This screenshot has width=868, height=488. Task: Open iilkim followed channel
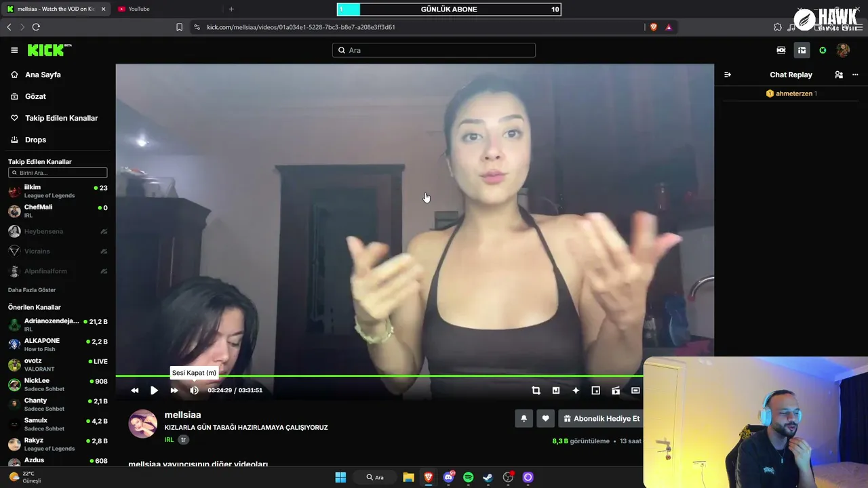tap(58, 191)
